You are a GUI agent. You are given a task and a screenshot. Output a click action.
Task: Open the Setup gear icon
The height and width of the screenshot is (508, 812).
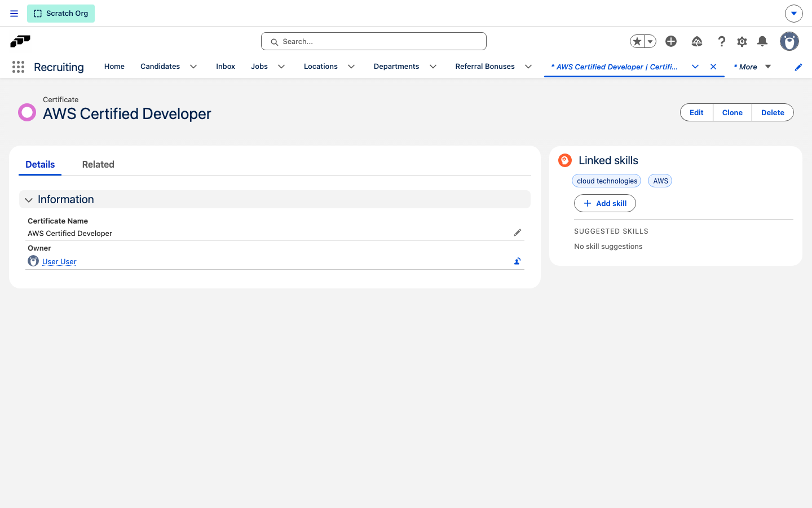point(742,41)
